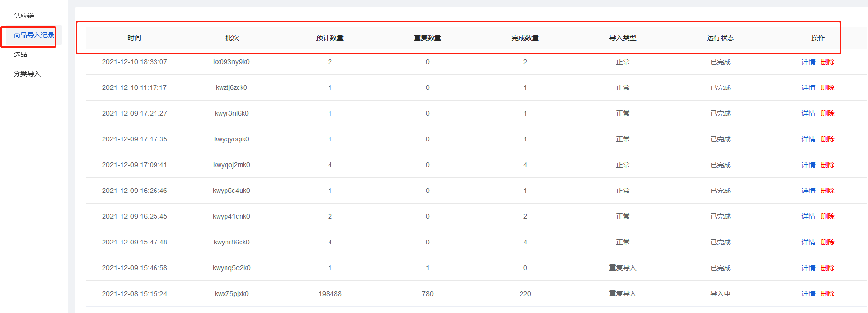This screenshot has width=868, height=313.
Task: Select timestamp 2021-12-10 18:33:07
Action: (134, 62)
